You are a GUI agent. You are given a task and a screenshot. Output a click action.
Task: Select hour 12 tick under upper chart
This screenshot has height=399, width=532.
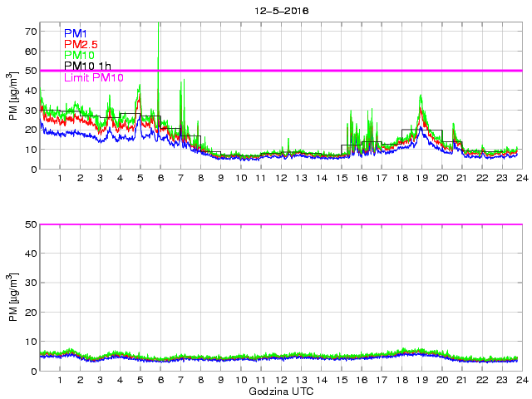pyautogui.click(x=281, y=179)
